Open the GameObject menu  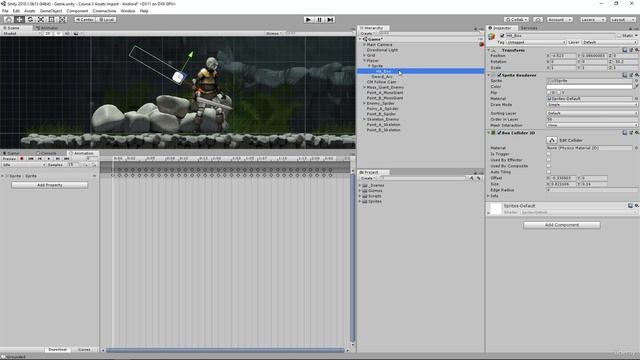(51, 11)
